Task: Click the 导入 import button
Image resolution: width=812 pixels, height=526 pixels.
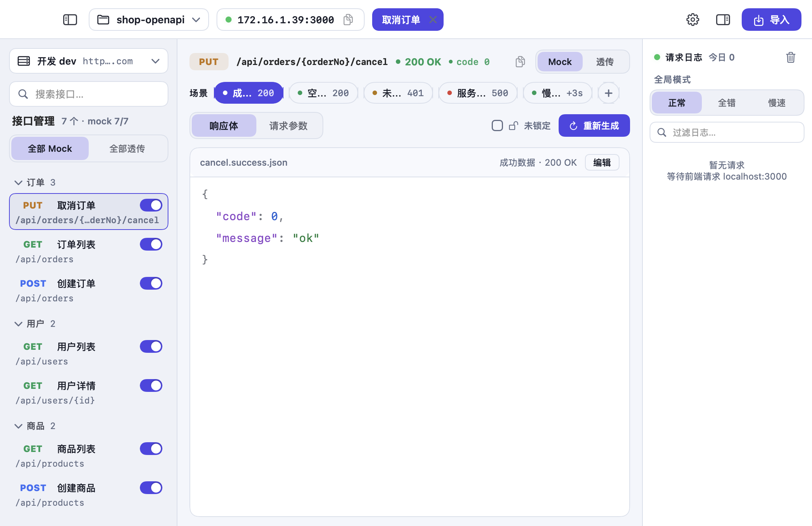Action: pyautogui.click(x=771, y=20)
